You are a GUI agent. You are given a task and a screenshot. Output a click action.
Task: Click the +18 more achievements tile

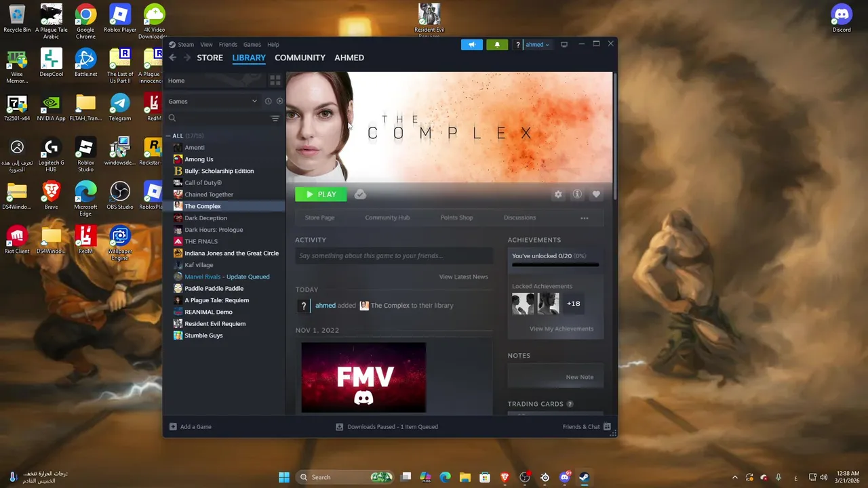pos(574,304)
